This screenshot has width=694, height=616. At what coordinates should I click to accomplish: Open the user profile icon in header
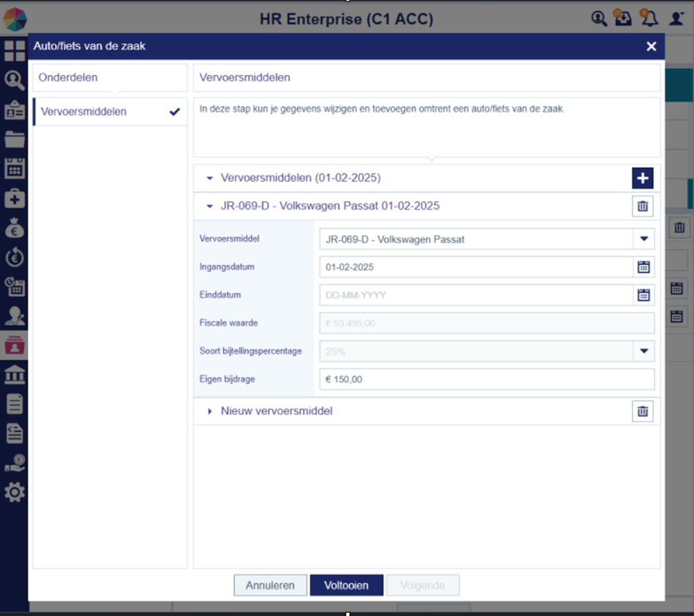676,18
